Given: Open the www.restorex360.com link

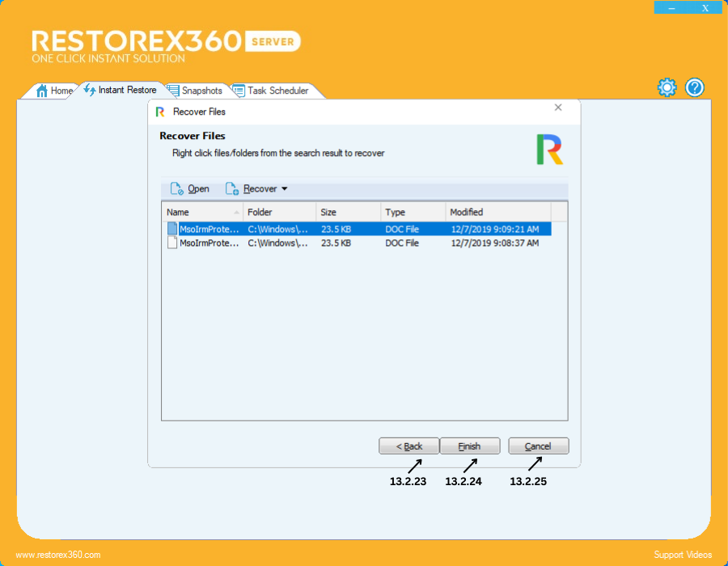Looking at the screenshot, I should tap(58, 555).
